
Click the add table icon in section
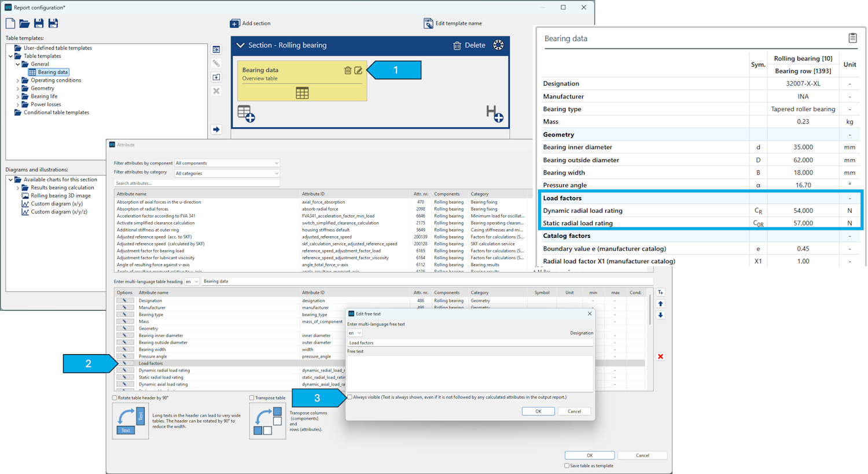(246, 113)
